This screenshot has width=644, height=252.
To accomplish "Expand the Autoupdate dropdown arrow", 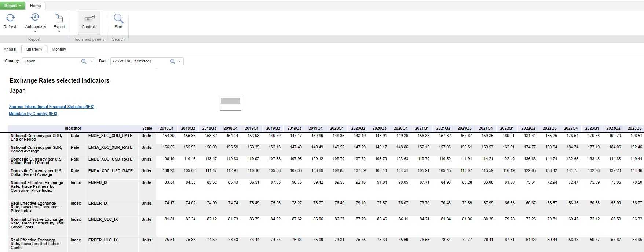I will 35,32.
